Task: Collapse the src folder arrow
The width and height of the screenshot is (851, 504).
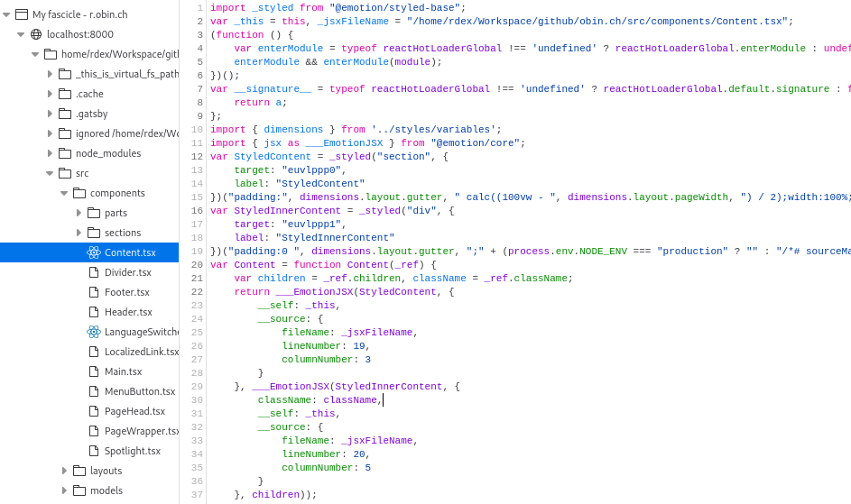Action: tap(50, 173)
